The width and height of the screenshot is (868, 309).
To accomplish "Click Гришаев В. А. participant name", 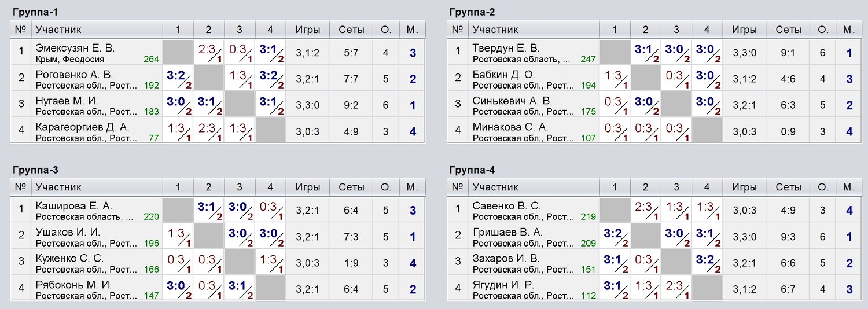I will click(x=507, y=232).
